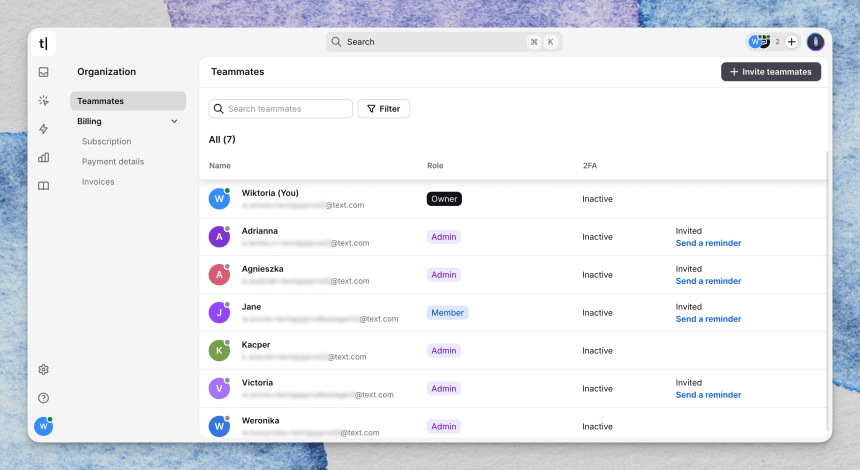Screen dimensions: 860x470
Task: Click the plus icon in top bar
Action: [x=791, y=42]
